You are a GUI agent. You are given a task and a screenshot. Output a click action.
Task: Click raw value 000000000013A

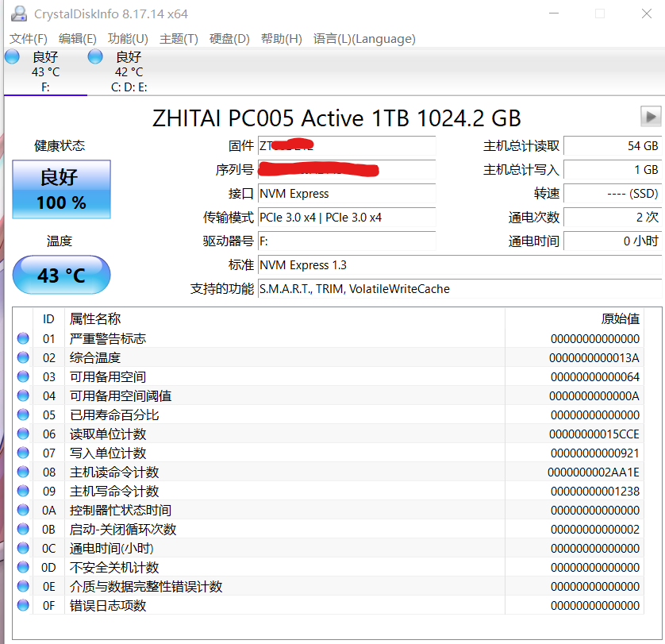point(594,358)
